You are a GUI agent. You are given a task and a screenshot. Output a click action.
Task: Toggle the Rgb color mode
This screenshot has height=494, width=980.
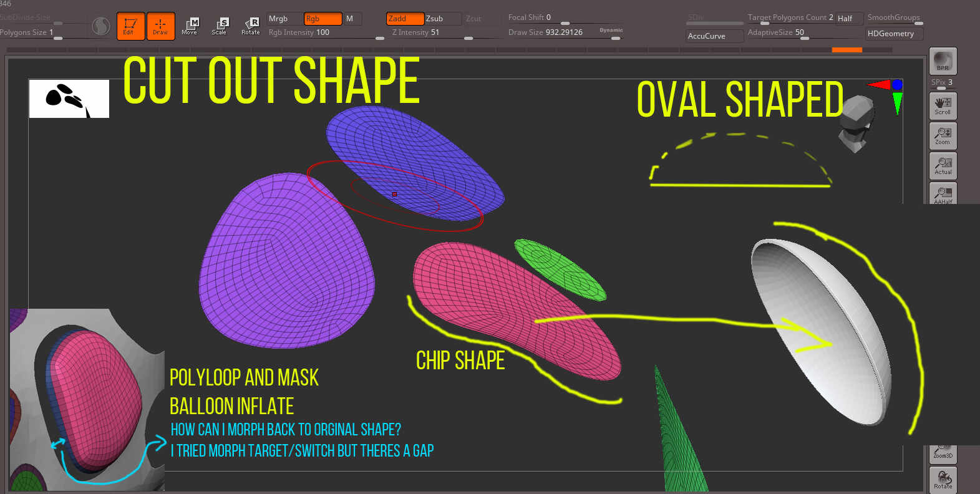(x=323, y=19)
